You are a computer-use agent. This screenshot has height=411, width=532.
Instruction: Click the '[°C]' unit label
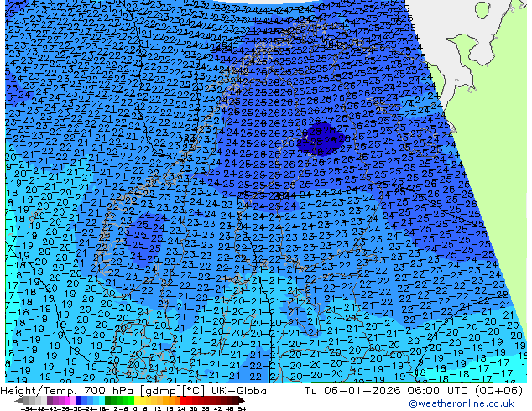click(x=193, y=391)
